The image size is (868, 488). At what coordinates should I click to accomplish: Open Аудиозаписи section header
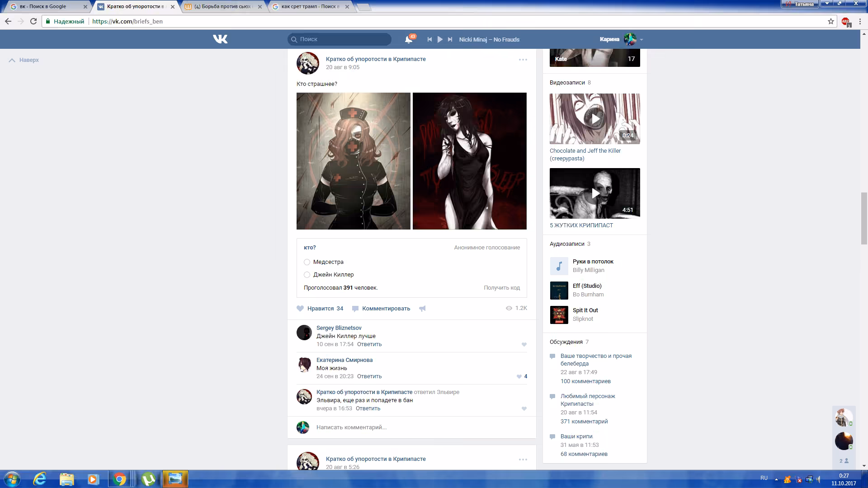point(567,244)
